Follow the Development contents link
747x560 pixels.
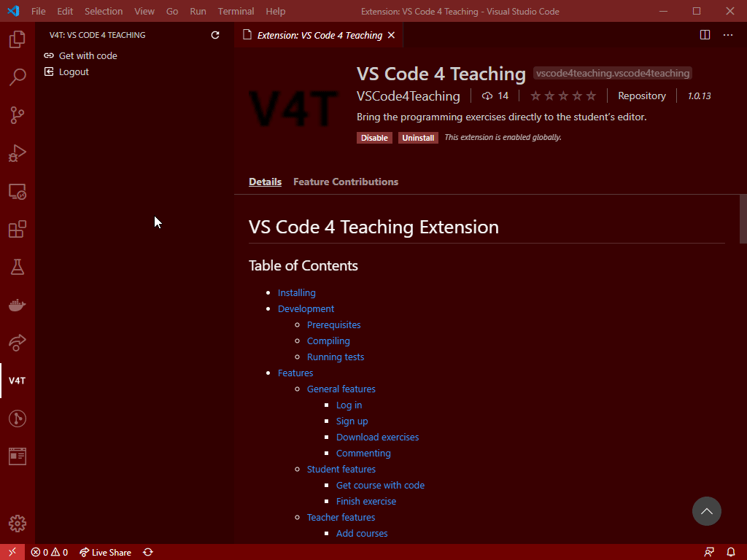click(306, 308)
